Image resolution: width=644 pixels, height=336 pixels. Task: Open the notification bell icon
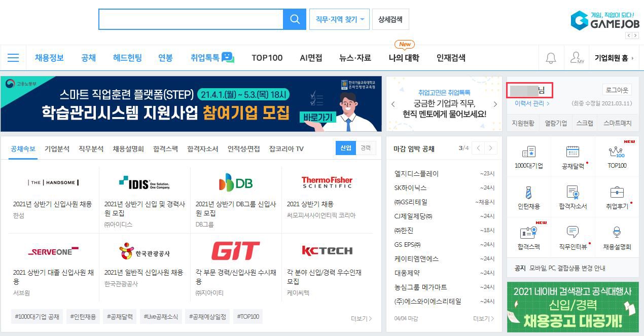click(551, 58)
